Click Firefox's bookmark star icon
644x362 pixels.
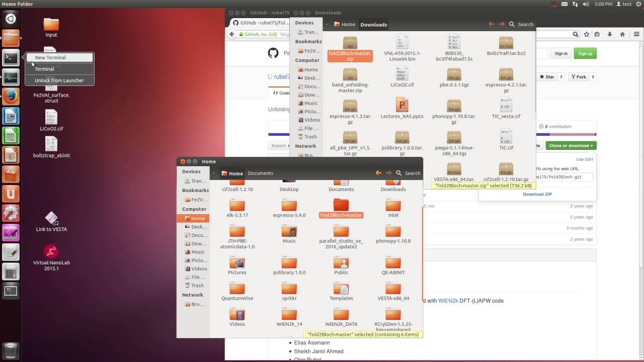point(586,34)
